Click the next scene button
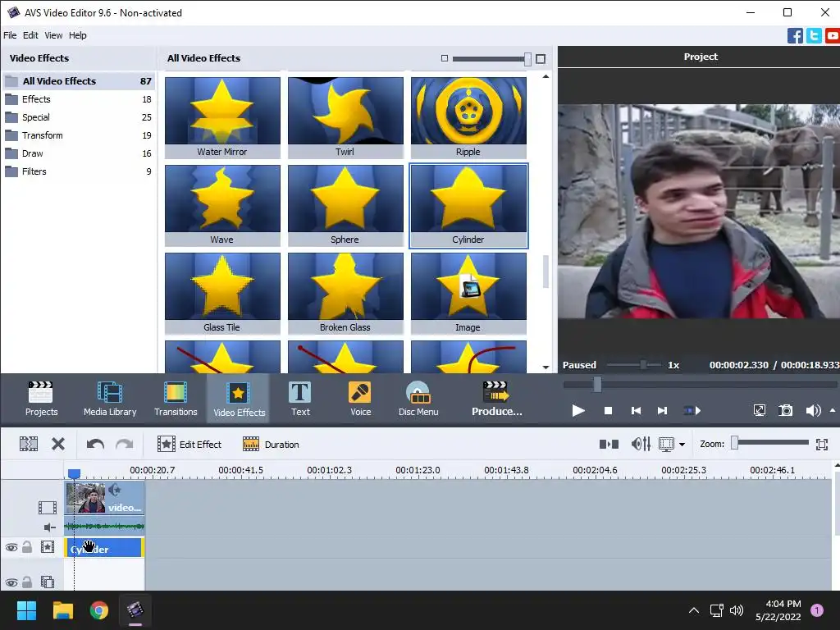The height and width of the screenshot is (630, 840). (692, 411)
